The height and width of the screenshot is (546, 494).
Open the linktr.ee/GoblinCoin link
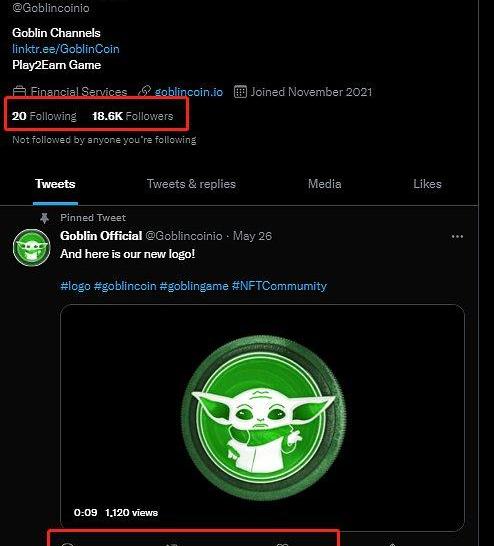tap(66, 49)
